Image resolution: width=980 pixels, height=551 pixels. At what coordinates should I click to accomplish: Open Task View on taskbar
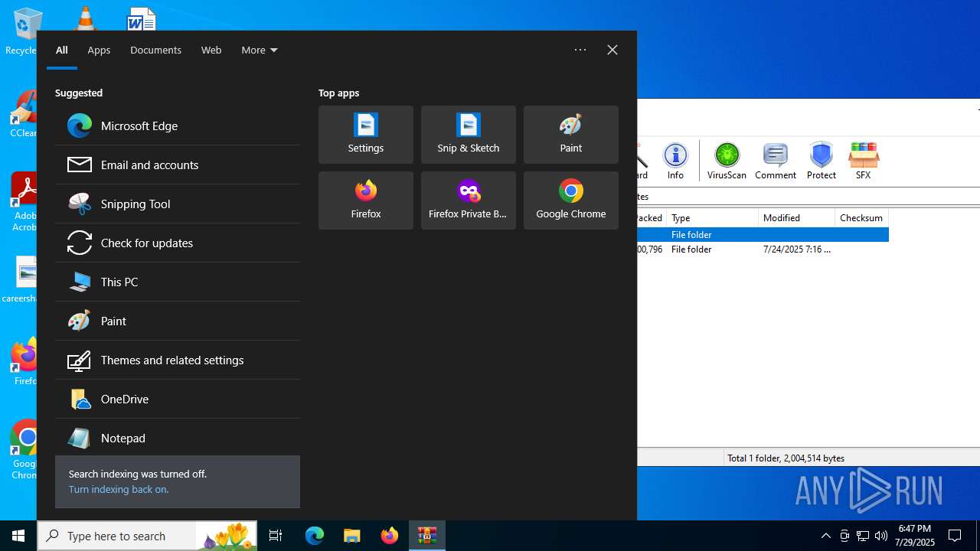click(276, 536)
